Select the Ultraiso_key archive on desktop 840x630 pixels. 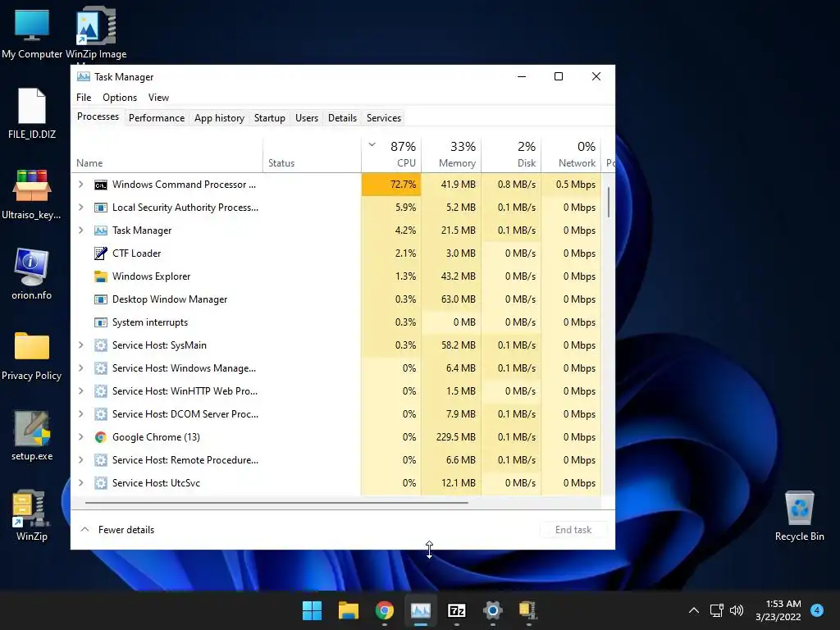coord(32,194)
